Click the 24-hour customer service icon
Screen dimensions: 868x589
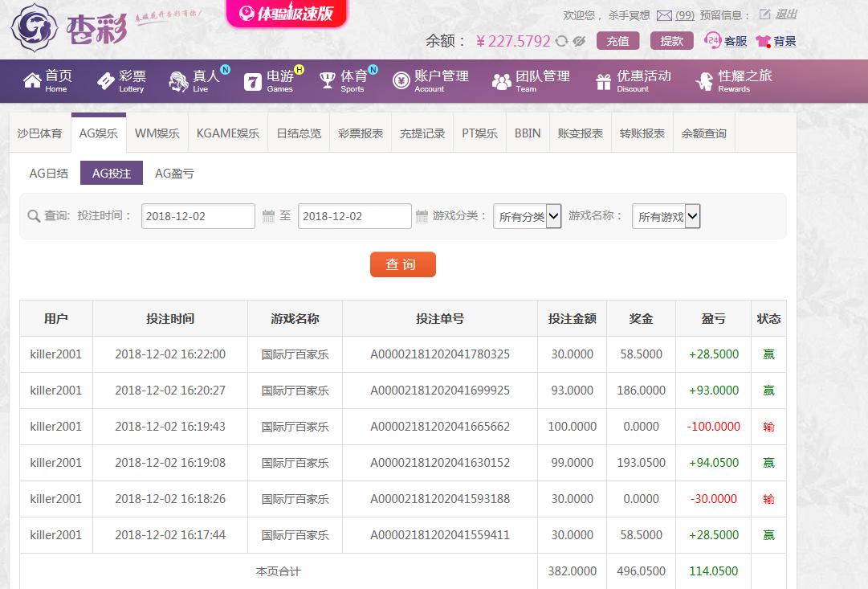point(712,40)
